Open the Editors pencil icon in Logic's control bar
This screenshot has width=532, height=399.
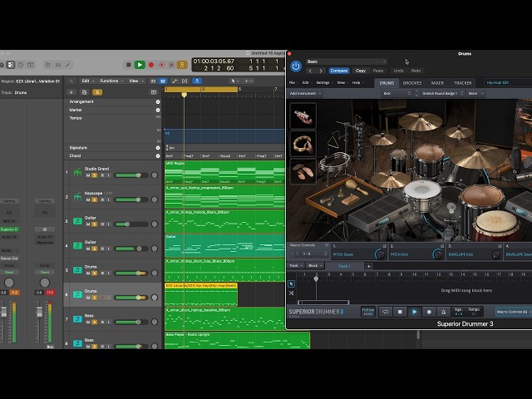pos(68,65)
